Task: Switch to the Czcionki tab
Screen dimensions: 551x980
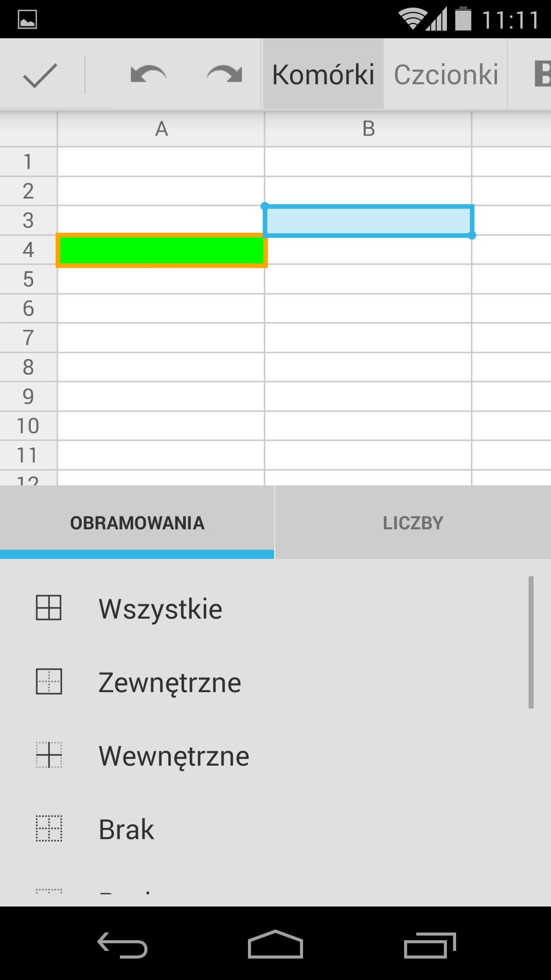Action: pos(446,75)
